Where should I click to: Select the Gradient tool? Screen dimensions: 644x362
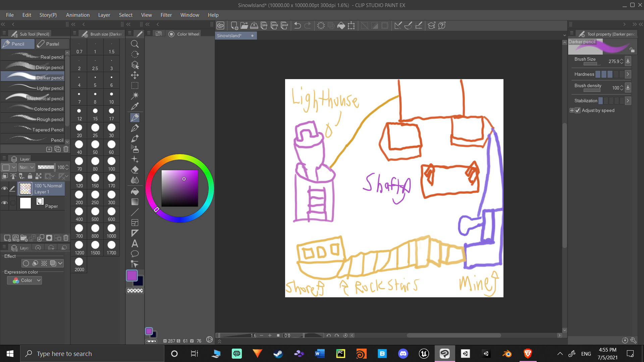point(135,202)
